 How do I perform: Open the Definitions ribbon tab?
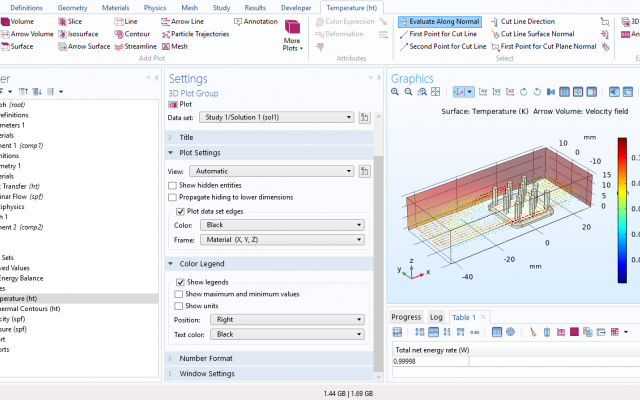(x=27, y=8)
